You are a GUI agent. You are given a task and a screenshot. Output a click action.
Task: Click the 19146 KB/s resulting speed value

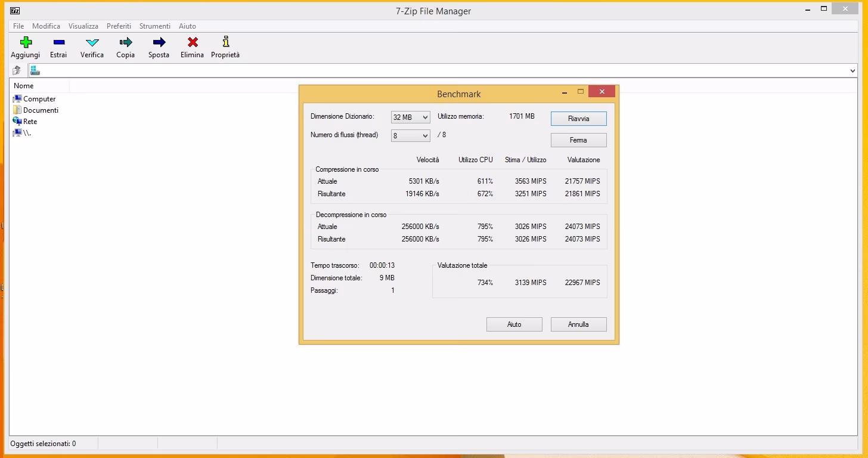422,194
